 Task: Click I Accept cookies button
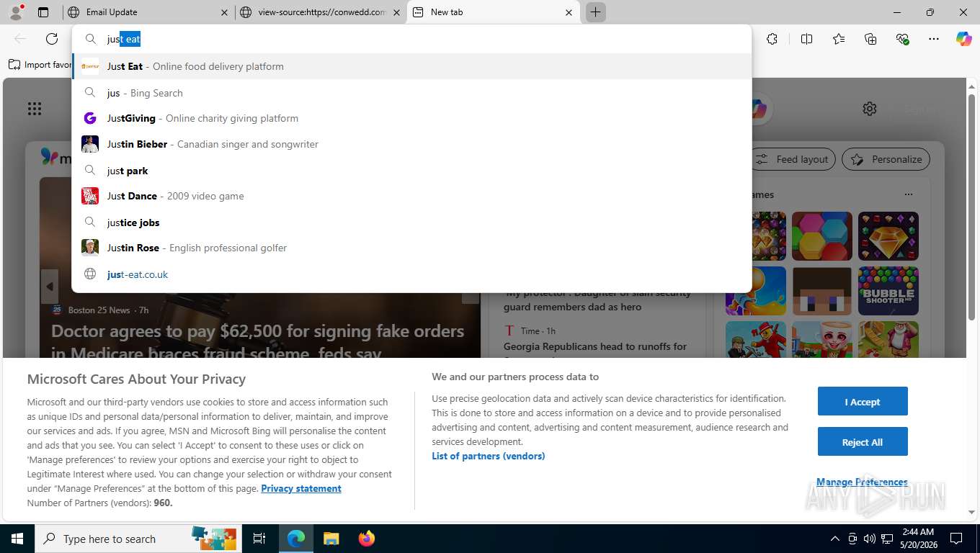pyautogui.click(x=863, y=402)
